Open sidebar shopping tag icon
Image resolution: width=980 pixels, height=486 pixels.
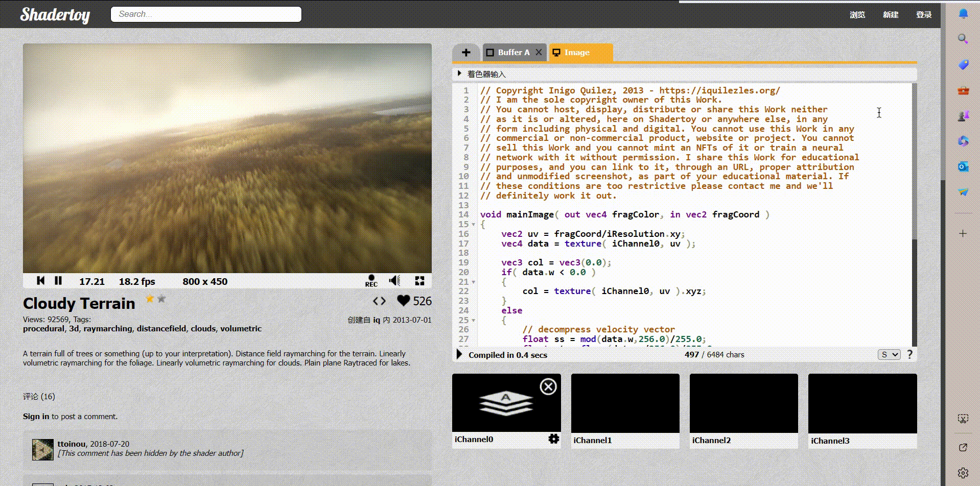pyautogui.click(x=963, y=64)
